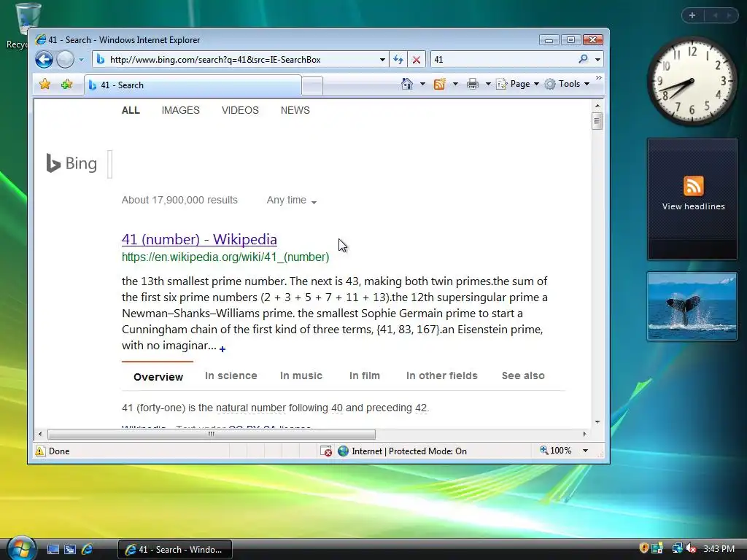Click the network connection tray icon

677,548
